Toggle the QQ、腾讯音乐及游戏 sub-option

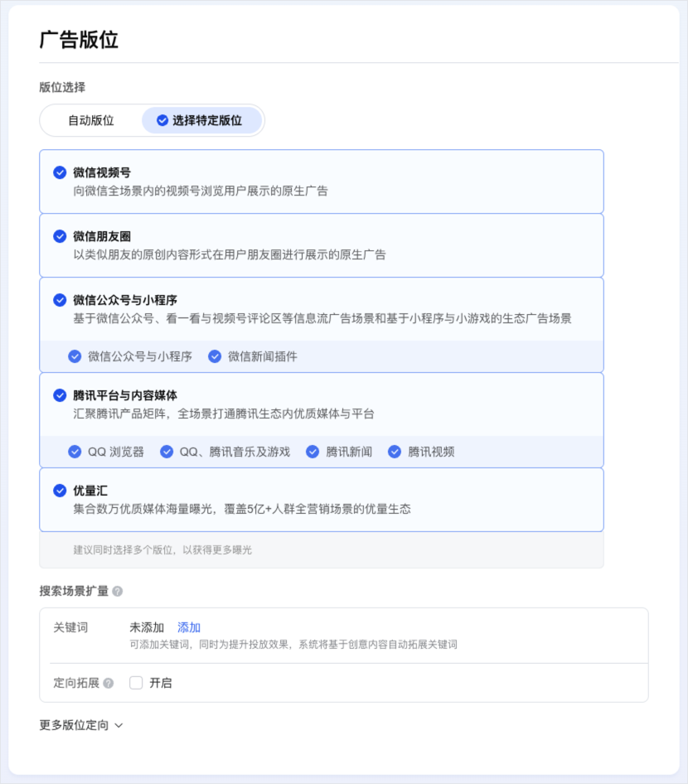click(167, 452)
